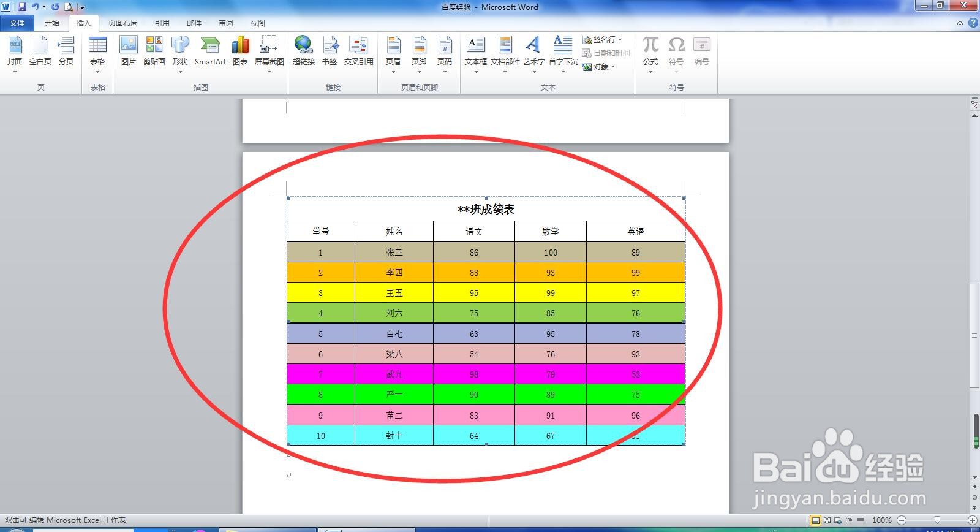Image resolution: width=980 pixels, height=532 pixels.
Task: Insert a SmartArt graphic
Action: coord(210,51)
